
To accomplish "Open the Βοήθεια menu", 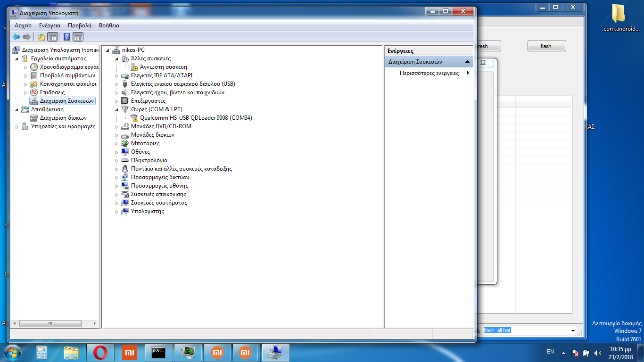I will coord(109,25).
